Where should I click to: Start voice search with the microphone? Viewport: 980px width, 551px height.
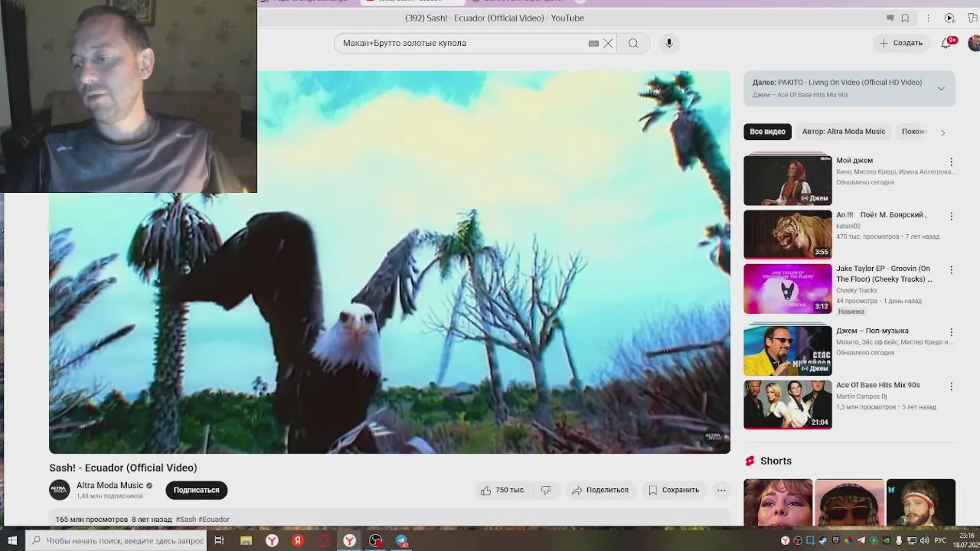[669, 44]
